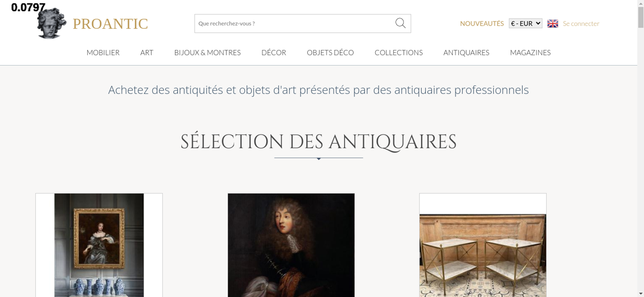
Task: Click the PROANTIC brand name text
Action: (x=110, y=24)
